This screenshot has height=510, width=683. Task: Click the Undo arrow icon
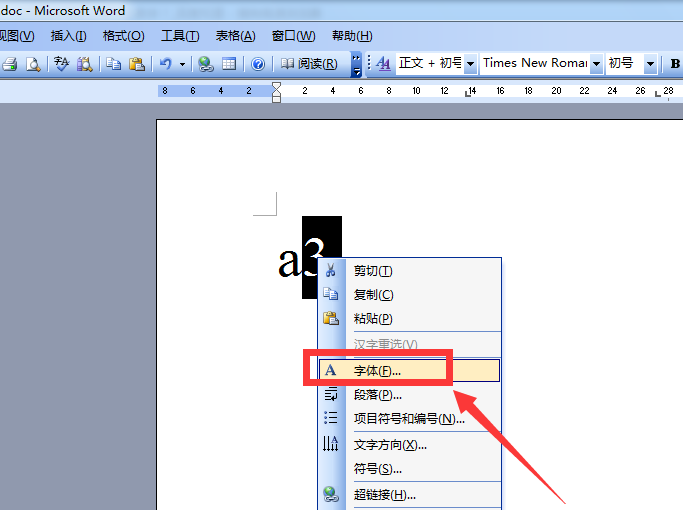point(166,64)
